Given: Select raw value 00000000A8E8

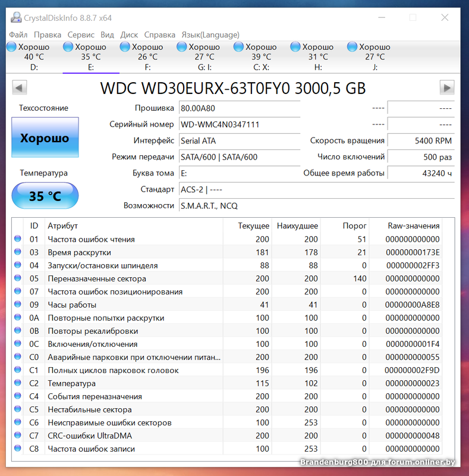Looking at the screenshot, I should [413, 305].
